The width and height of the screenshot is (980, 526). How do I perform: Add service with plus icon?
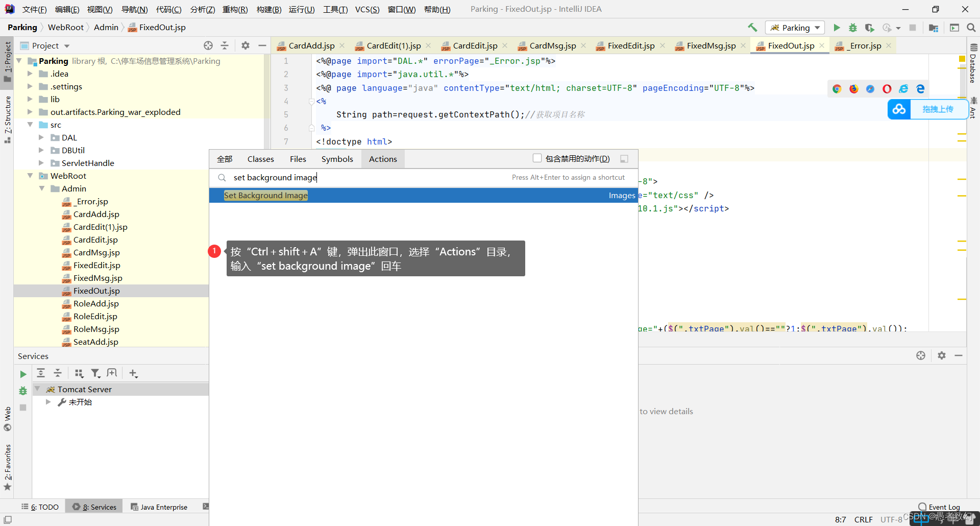click(x=133, y=373)
